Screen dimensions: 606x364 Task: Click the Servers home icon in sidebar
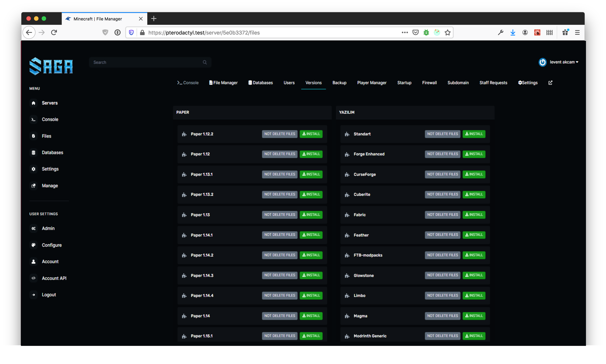tap(34, 103)
